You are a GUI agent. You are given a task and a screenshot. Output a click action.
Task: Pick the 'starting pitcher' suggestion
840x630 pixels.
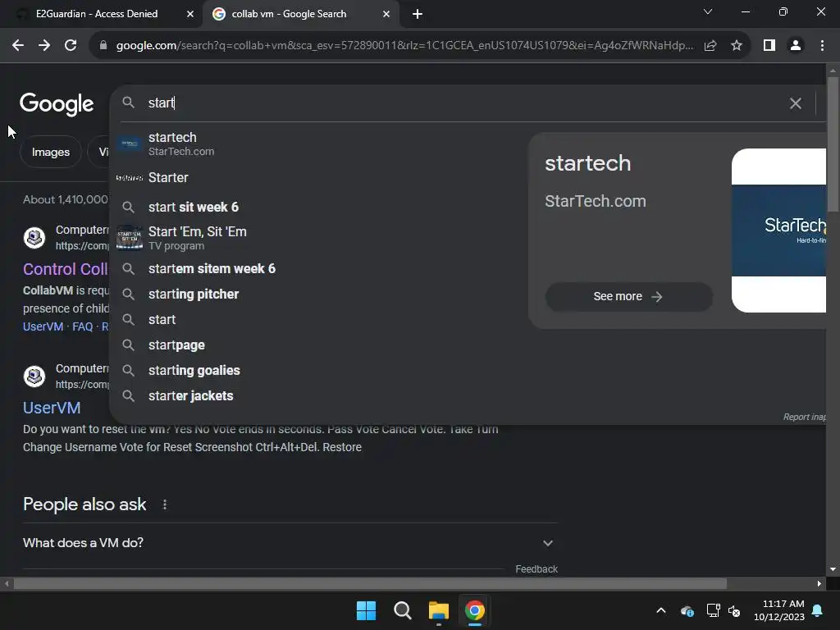318,294
